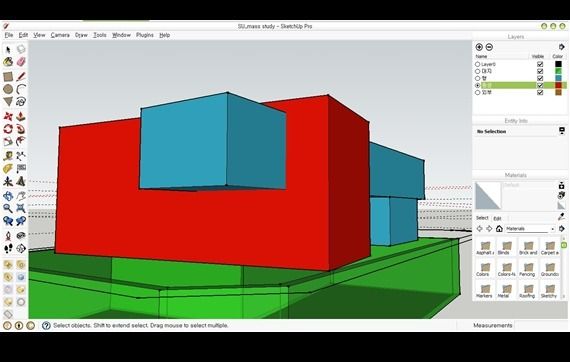Image resolution: width=570 pixels, height=362 pixels.
Task: Open the Layers panel details arrow menu
Action: [562, 47]
